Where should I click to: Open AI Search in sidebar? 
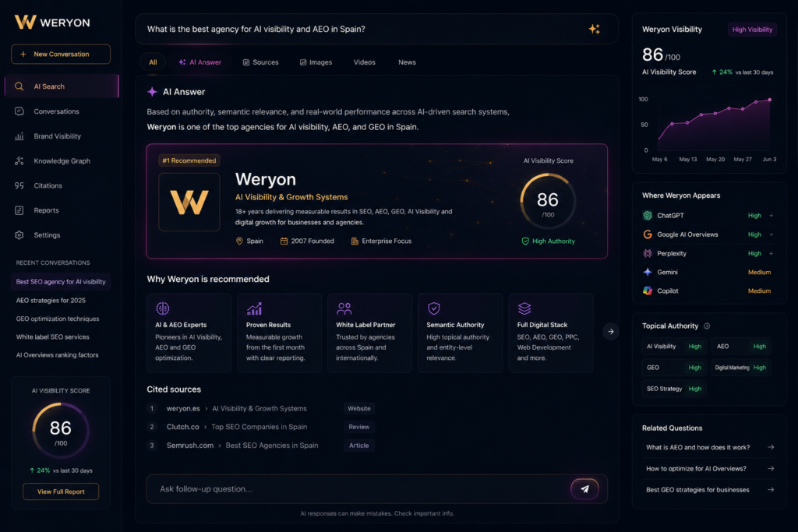pos(62,86)
